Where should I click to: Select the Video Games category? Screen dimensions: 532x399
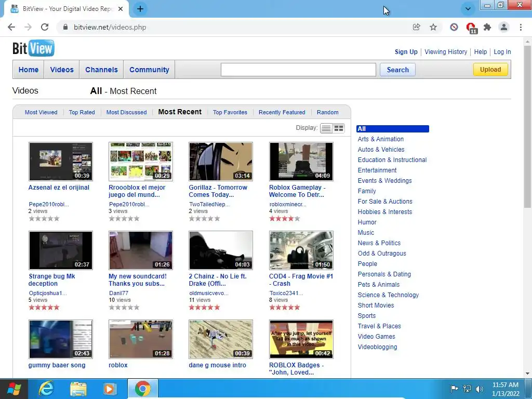(x=376, y=337)
